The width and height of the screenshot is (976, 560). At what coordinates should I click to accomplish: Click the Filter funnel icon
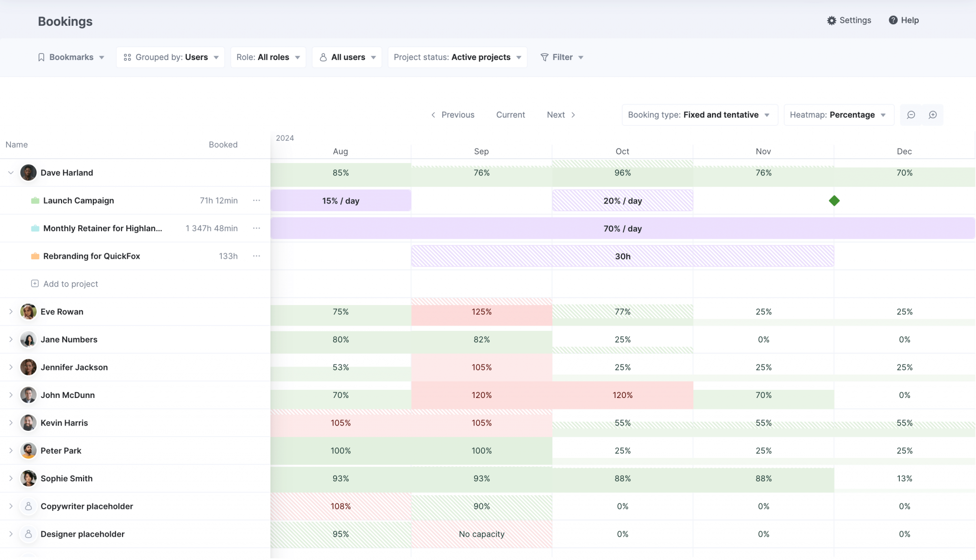pyautogui.click(x=544, y=57)
